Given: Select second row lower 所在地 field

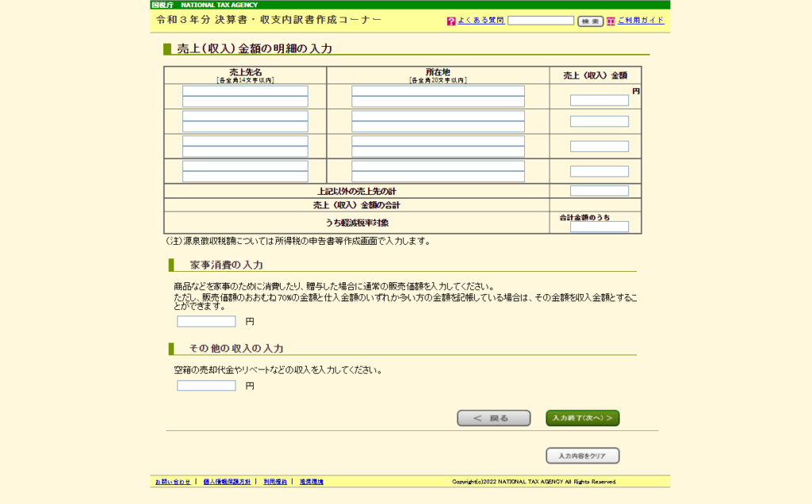Looking at the screenshot, I should (438, 126).
